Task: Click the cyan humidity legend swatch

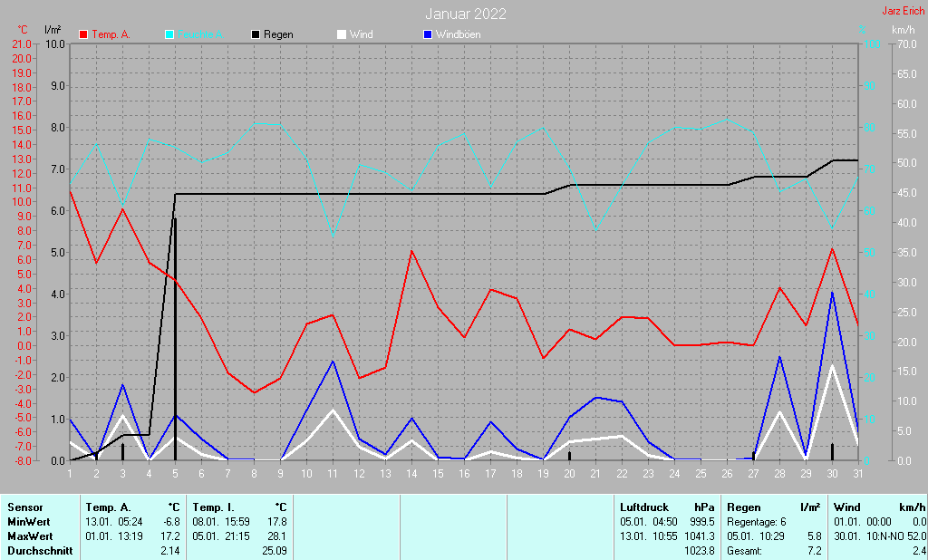Action: (x=169, y=34)
